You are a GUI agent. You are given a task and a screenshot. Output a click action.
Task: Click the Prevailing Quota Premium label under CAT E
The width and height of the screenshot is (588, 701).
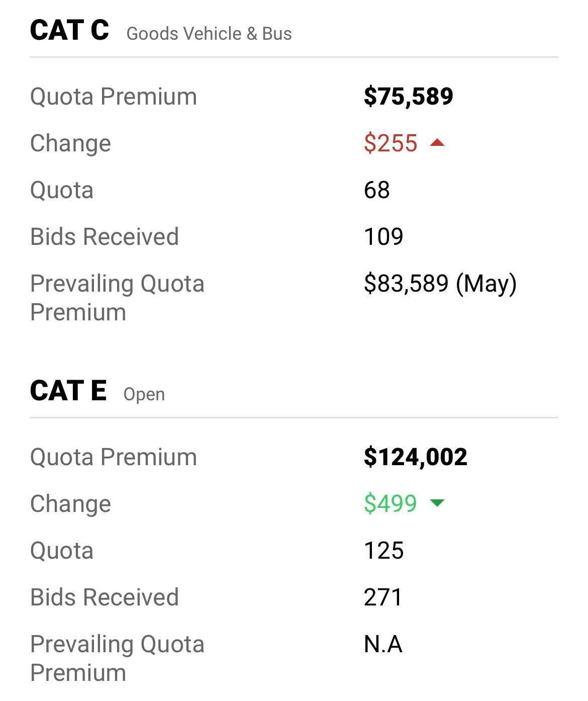(117, 658)
